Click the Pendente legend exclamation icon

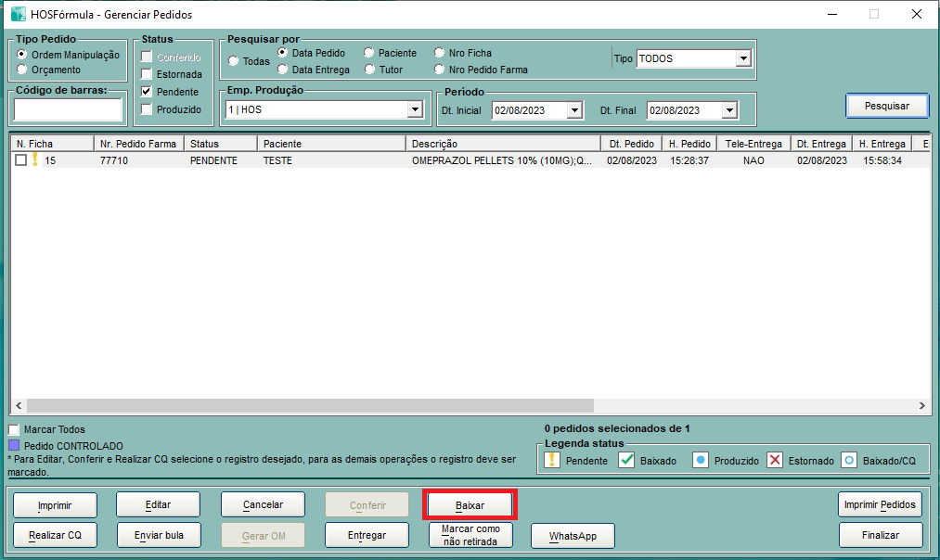click(552, 461)
